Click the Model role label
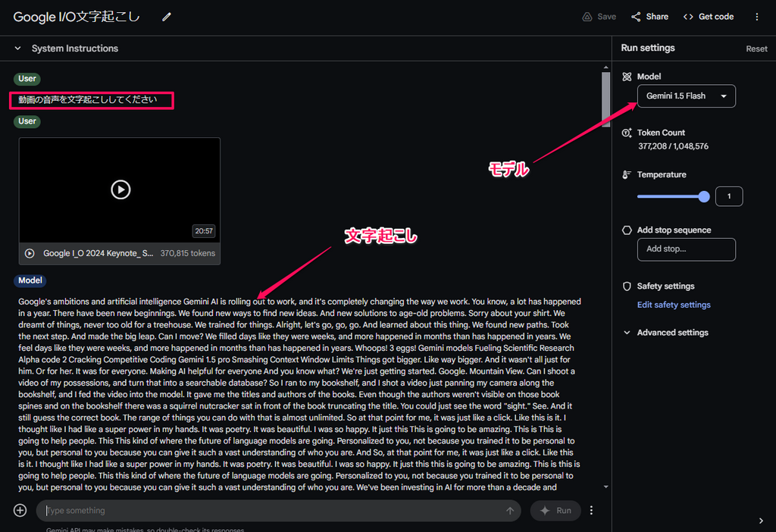Screen dimensions: 776x532 pos(30,280)
